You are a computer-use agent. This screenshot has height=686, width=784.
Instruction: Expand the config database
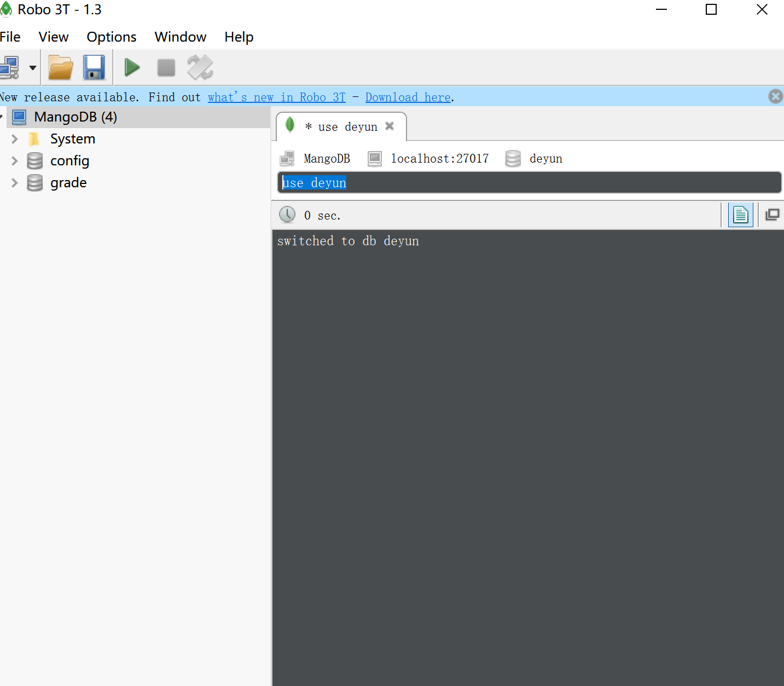15,161
